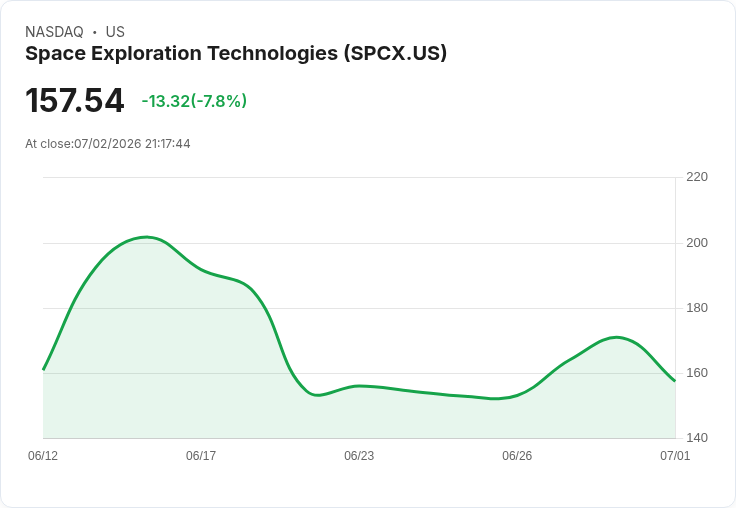Click the 06/26 date axis label

coord(517,455)
